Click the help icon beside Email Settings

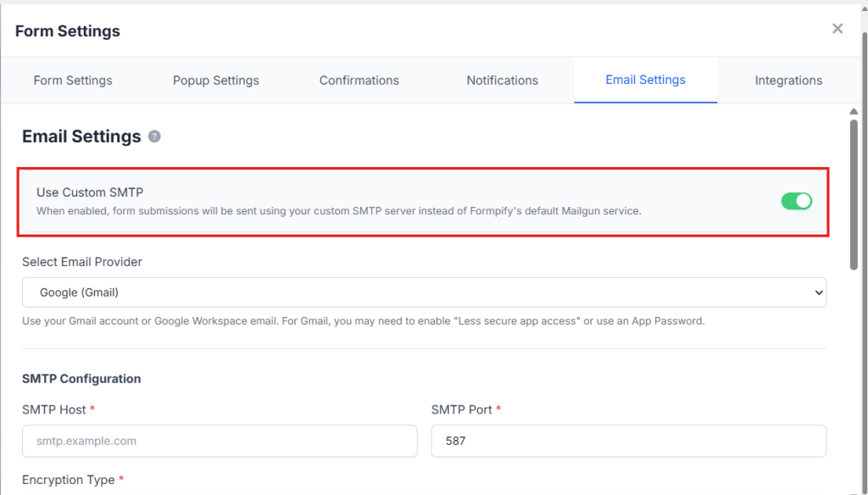pos(154,136)
